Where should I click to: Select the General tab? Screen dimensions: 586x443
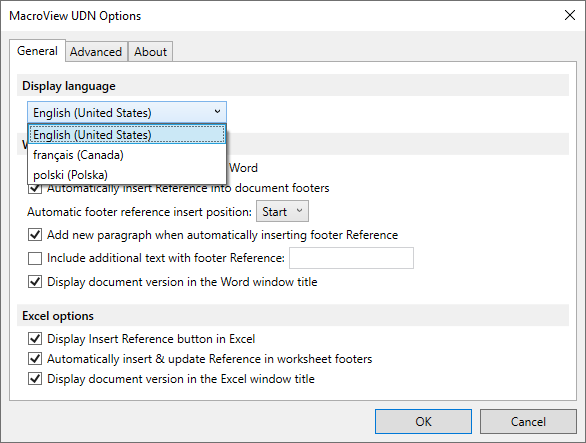pyautogui.click(x=37, y=51)
